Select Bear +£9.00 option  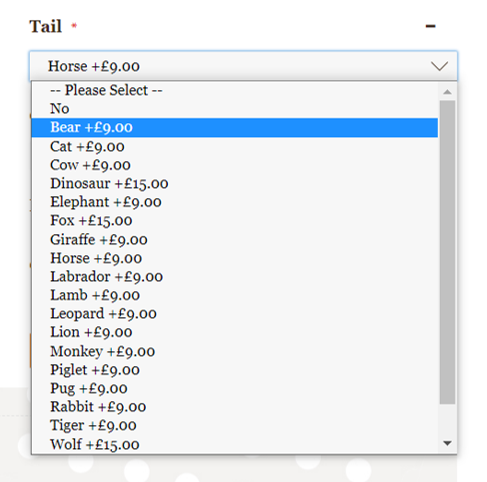235,127
